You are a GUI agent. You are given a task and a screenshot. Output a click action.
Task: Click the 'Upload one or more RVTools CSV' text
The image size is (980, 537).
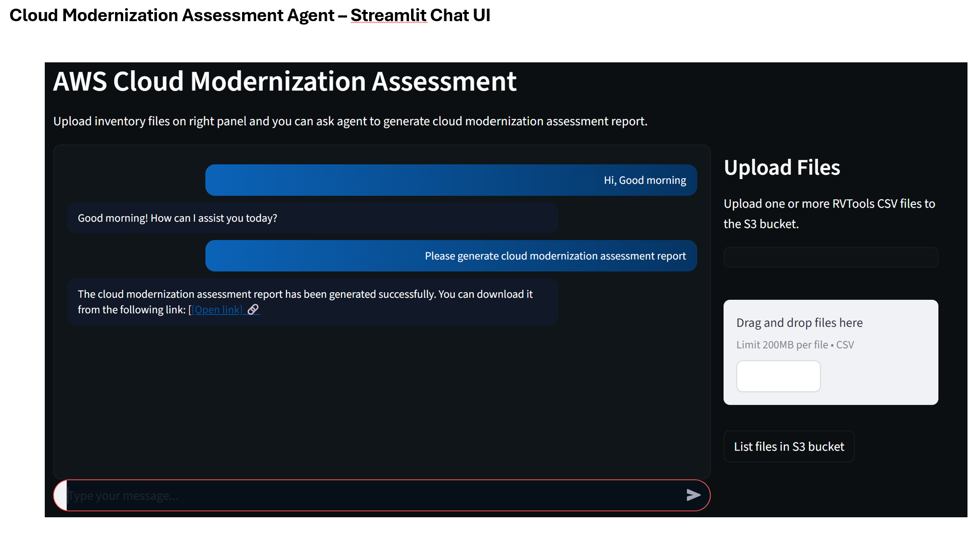click(x=829, y=204)
